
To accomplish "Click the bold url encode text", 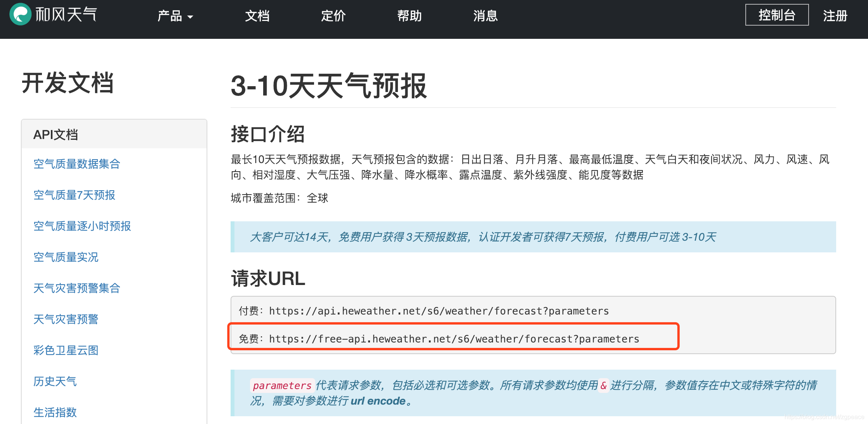I will click(x=378, y=401).
